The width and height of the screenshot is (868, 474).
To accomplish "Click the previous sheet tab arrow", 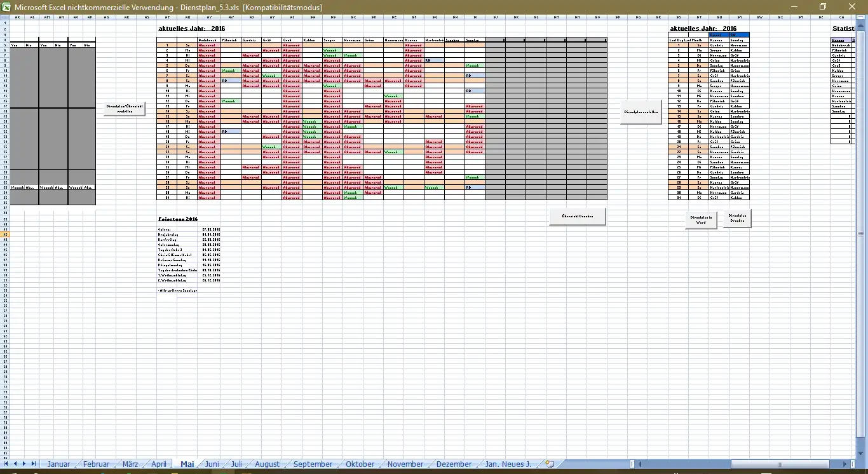I will pyautogui.click(x=15, y=464).
